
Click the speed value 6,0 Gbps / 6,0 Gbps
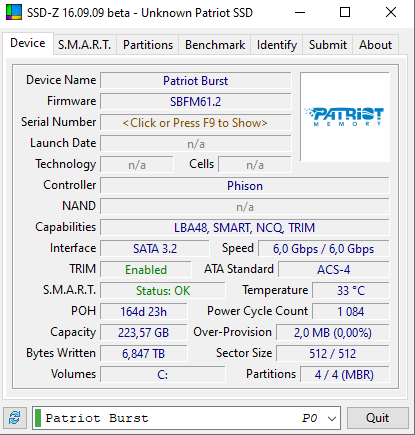tap(324, 249)
